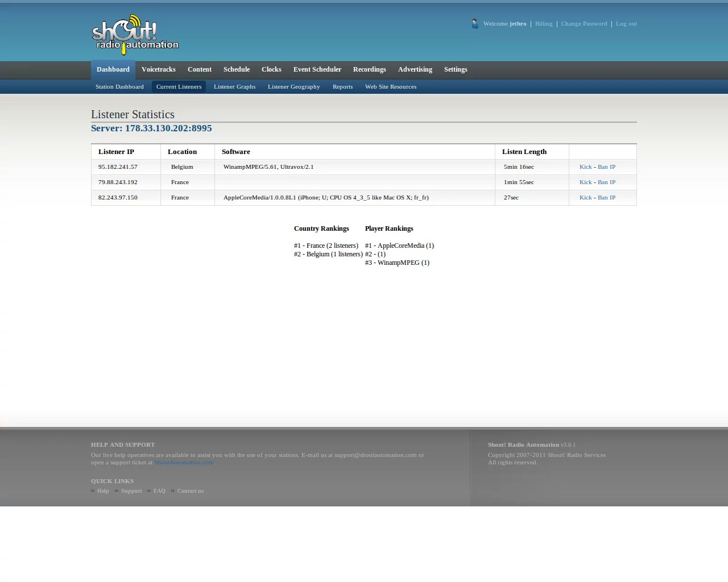Select Station Dashboard submenu item
This screenshot has height=582, width=728.
coord(119,87)
